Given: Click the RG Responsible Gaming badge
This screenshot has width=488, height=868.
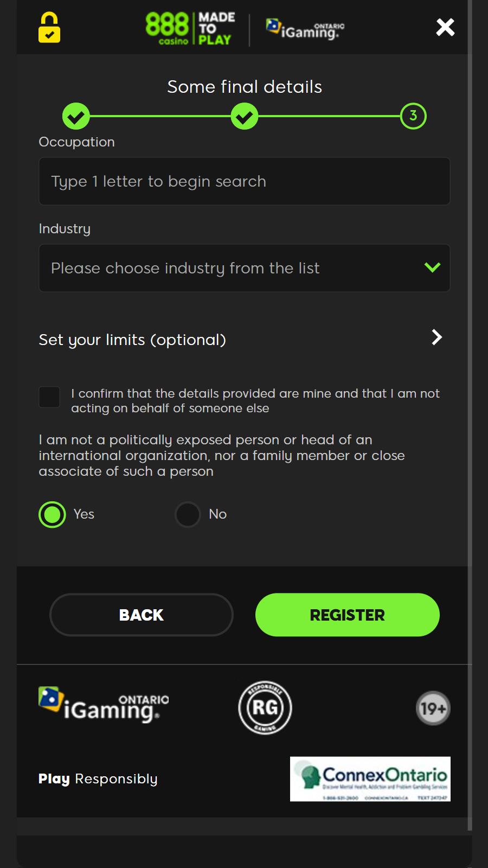Looking at the screenshot, I should pyautogui.click(x=265, y=707).
